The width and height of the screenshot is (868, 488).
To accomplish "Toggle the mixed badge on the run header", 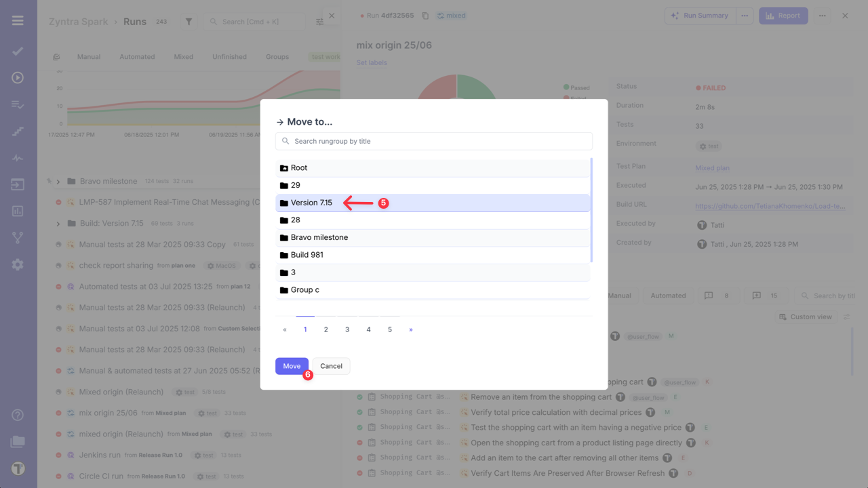I will tap(451, 15).
